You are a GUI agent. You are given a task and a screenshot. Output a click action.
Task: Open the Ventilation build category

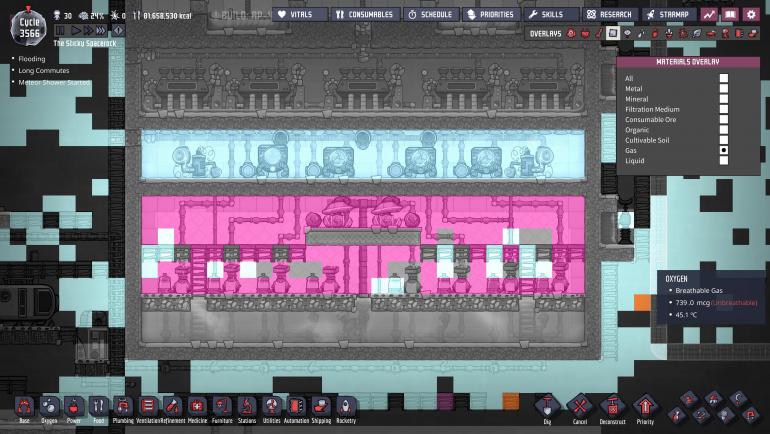[x=148, y=409]
